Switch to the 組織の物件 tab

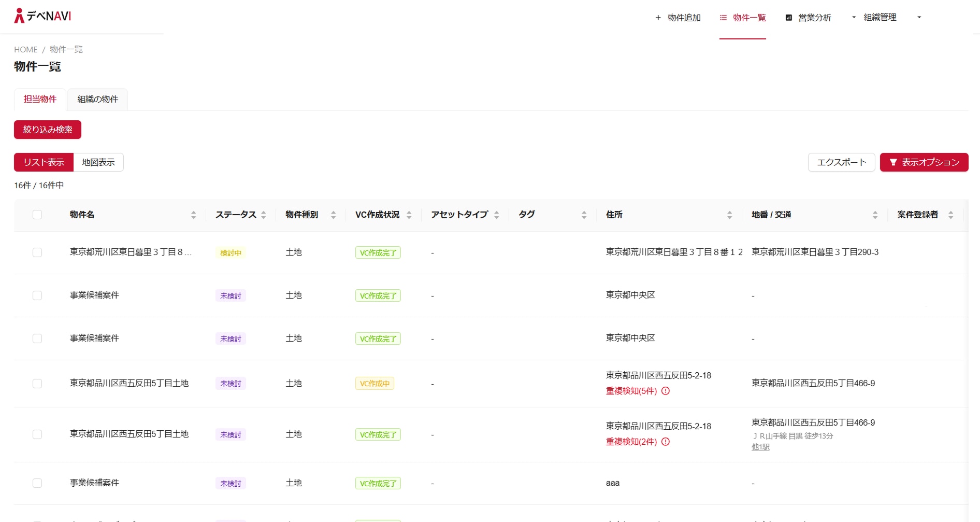(97, 99)
